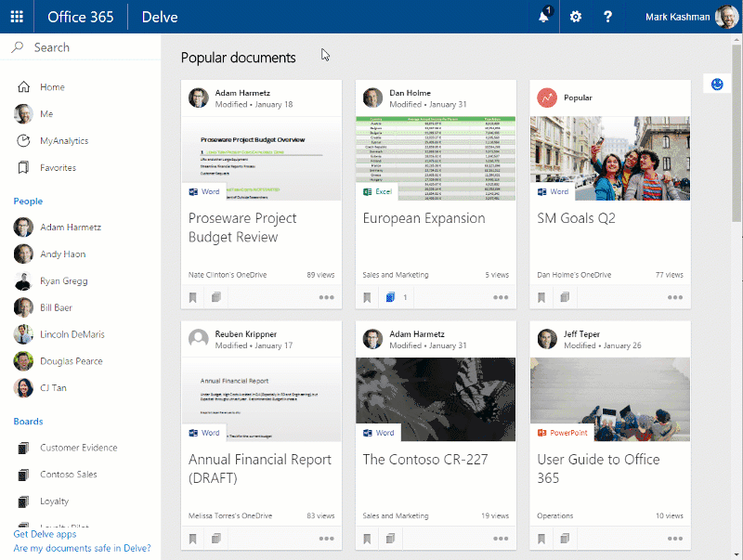743x560 pixels.
Task: Favorite SM Goals Q2 with bookmark toggle
Action: [x=541, y=297]
